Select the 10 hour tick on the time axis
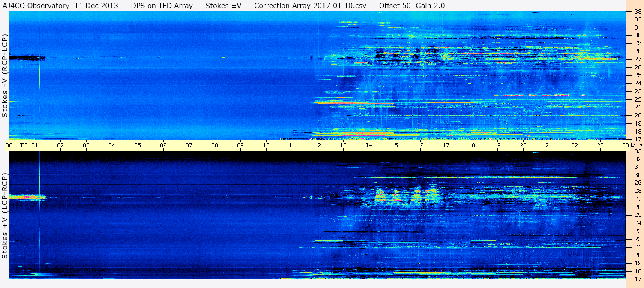This screenshot has height=288, width=644. coord(266,145)
